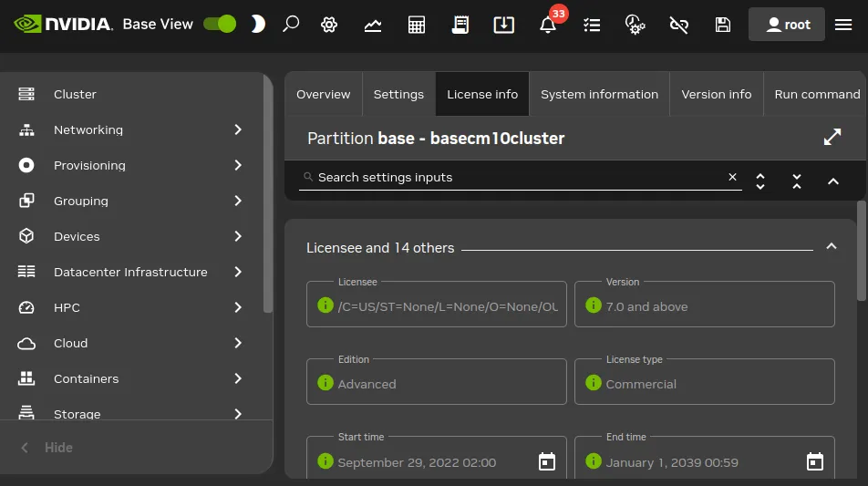Open the notifications bell with 33 badge
The height and width of the screenshot is (486, 868).
[x=548, y=25]
